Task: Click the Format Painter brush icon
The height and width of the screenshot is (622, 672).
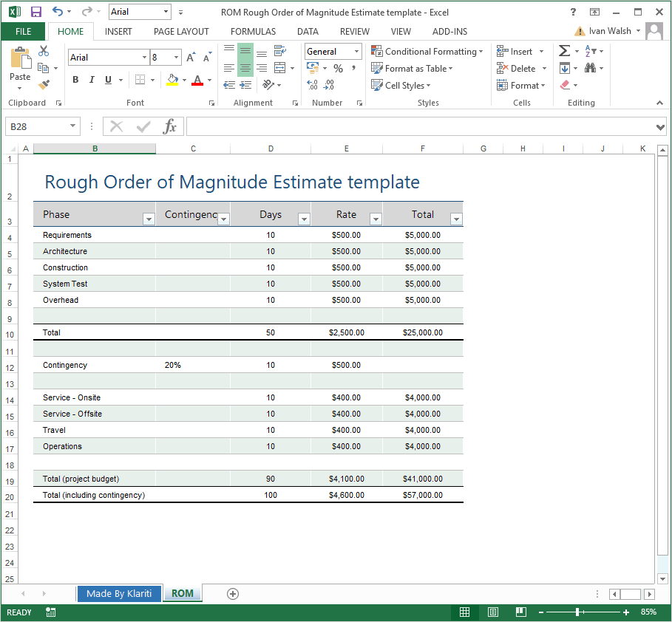Action: [44, 84]
